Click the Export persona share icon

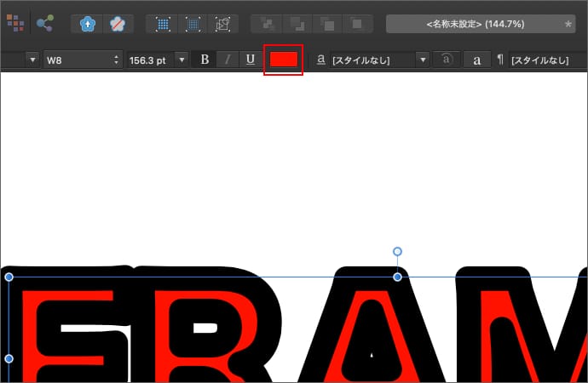pyautogui.click(x=44, y=23)
